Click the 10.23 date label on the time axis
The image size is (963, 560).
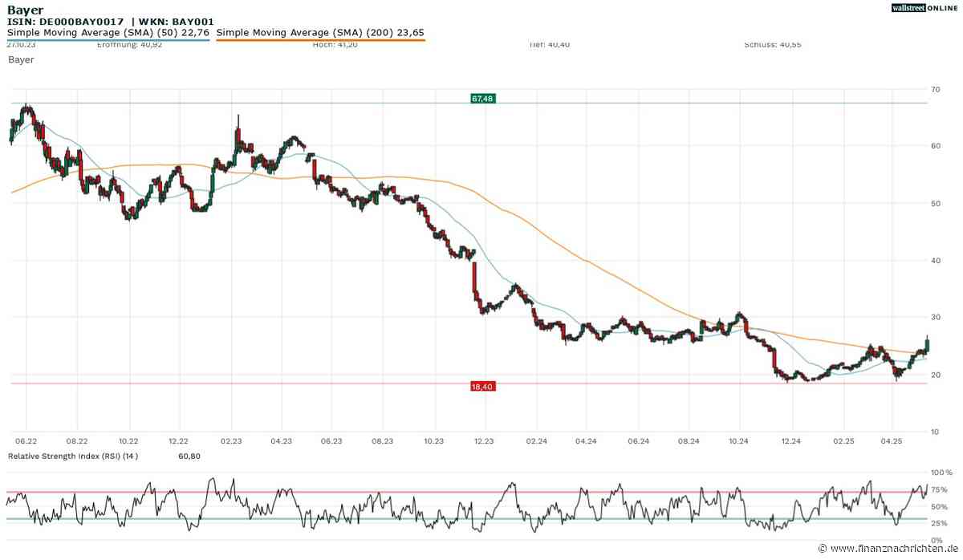pyautogui.click(x=433, y=441)
